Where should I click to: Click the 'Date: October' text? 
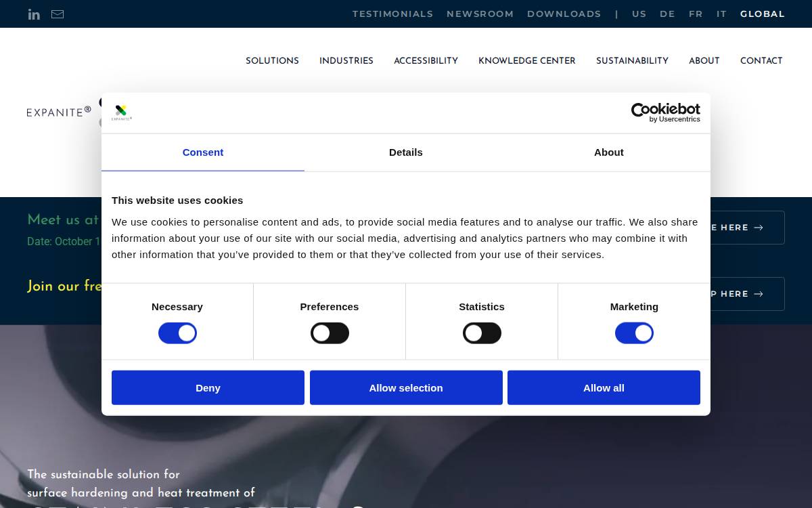(64, 241)
